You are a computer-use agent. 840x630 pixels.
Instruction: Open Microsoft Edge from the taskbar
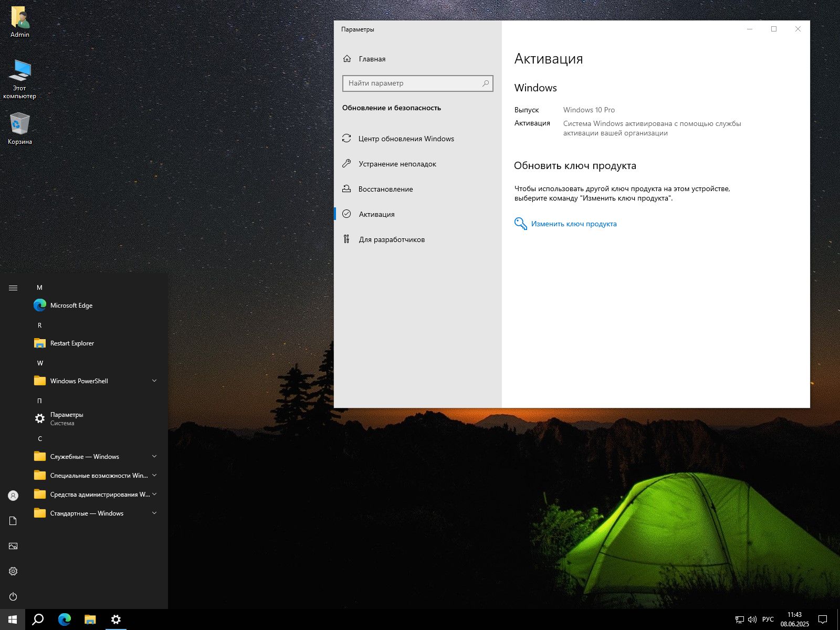tap(64, 619)
